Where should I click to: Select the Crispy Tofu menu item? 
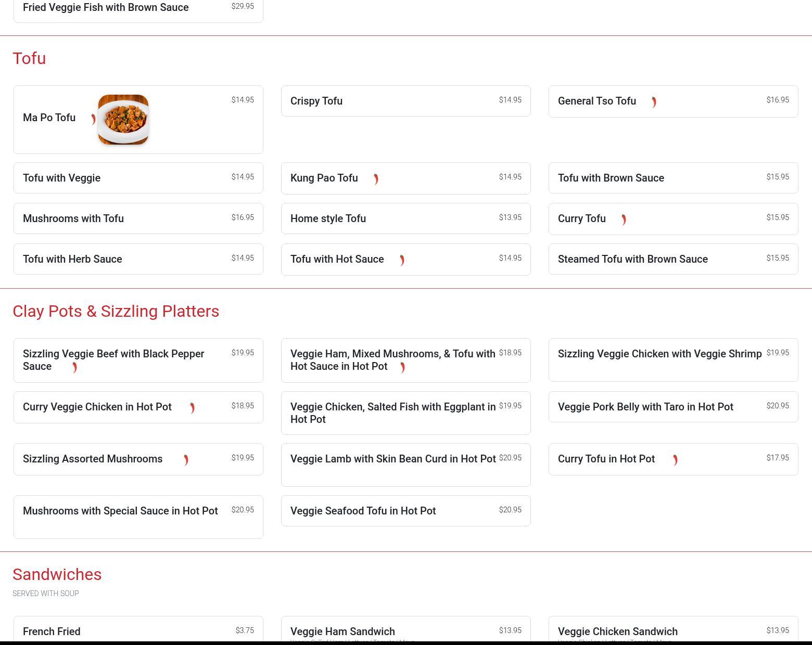tap(316, 101)
